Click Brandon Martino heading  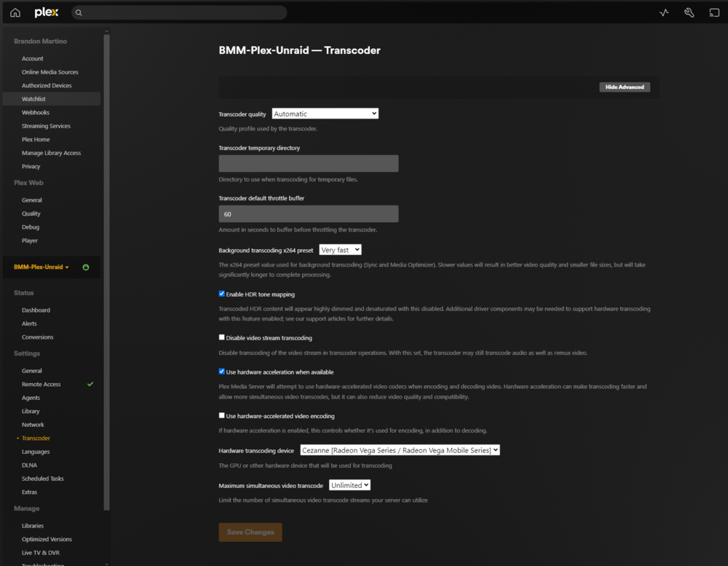[40, 42]
